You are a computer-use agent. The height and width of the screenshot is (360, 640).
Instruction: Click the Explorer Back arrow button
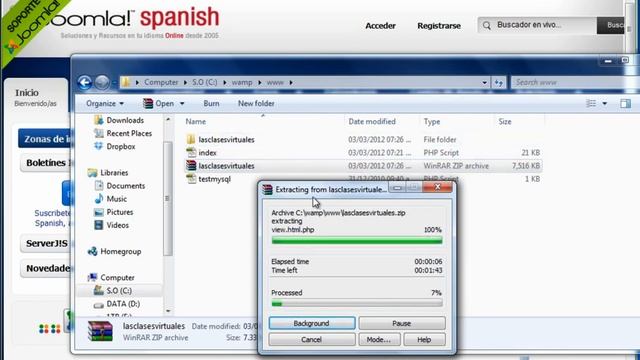coord(84,82)
